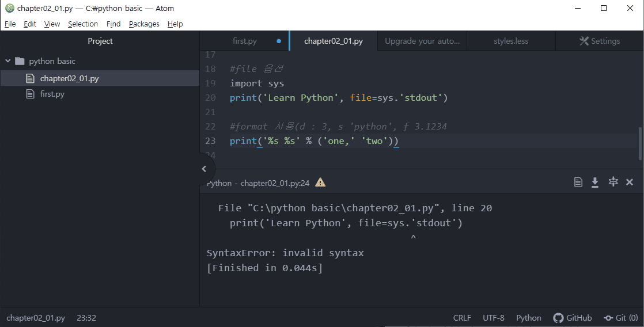The height and width of the screenshot is (327, 644).
Task: Select python basic folder icon
Action: point(20,61)
